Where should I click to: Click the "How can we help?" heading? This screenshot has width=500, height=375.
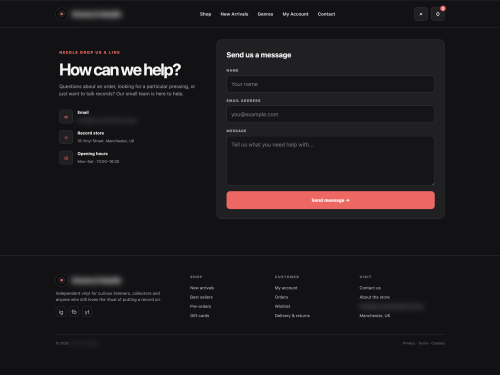120,70
